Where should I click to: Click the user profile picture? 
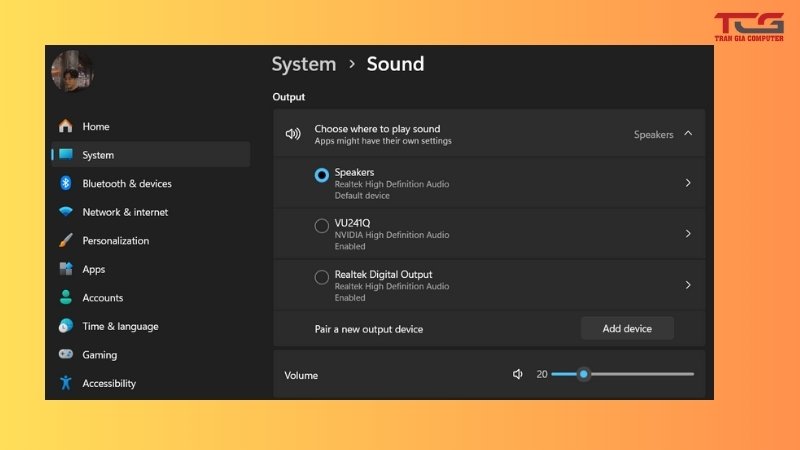pyautogui.click(x=72, y=70)
